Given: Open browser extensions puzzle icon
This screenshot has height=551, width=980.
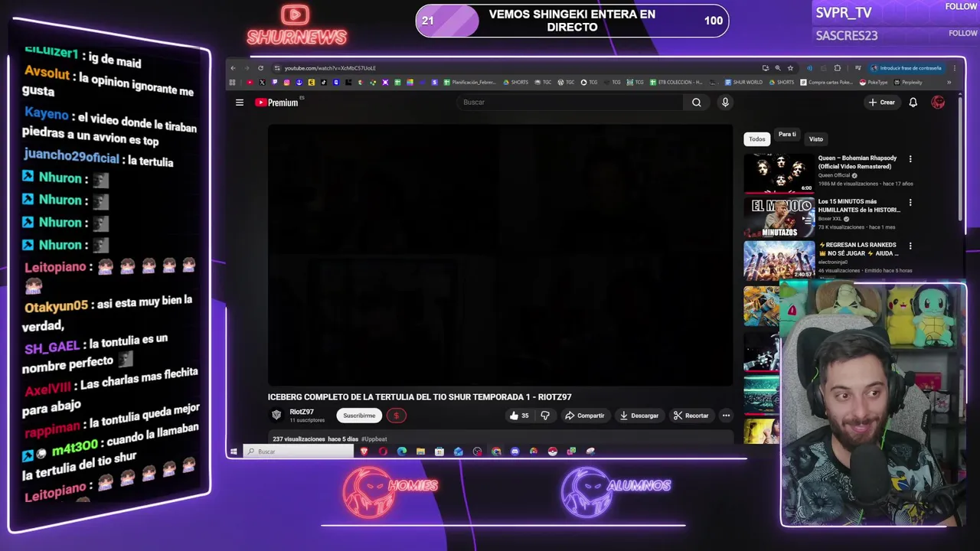Looking at the screenshot, I should (838, 68).
